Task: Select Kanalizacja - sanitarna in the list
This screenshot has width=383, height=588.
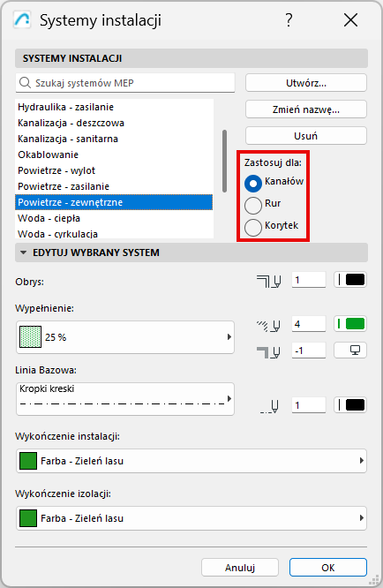Action: tap(114, 139)
